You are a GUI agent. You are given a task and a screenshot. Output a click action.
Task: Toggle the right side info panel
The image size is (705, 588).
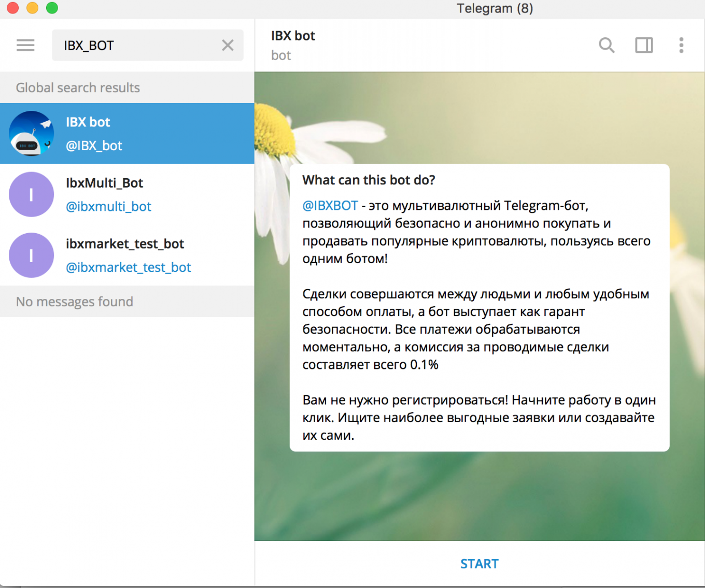click(644, 46)
